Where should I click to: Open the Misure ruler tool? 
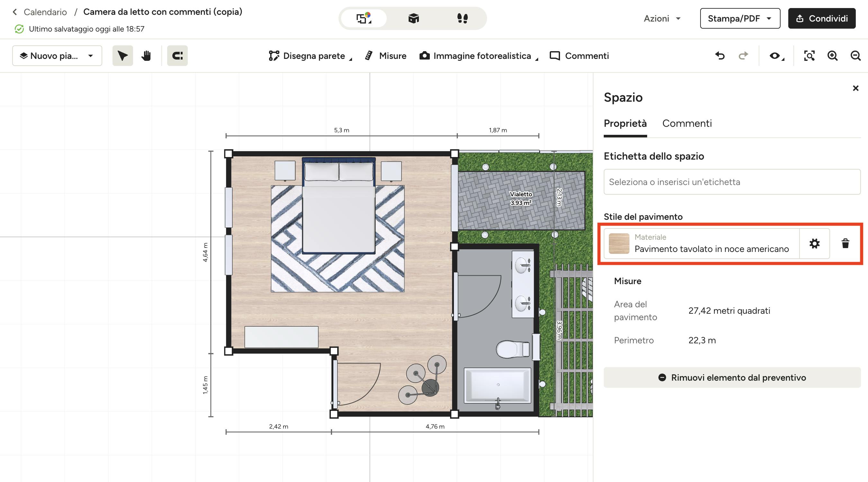[386, 56]
